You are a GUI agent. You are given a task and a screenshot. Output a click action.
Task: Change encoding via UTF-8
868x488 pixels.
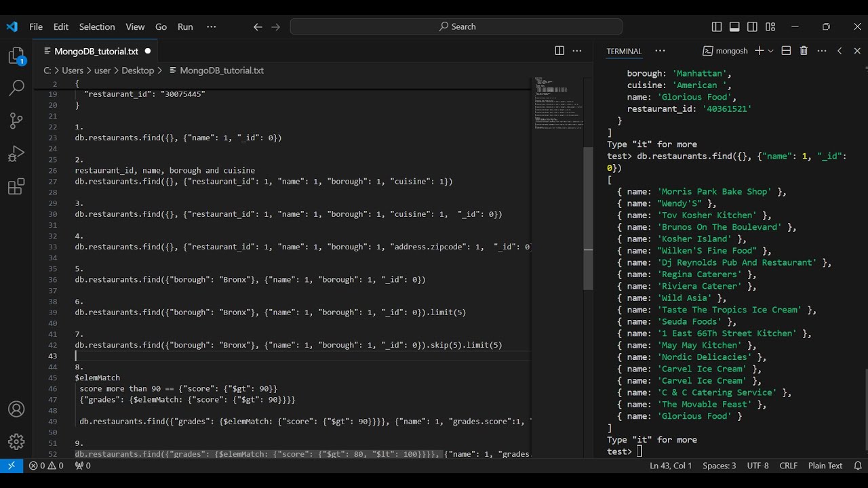click(x=757, y=466)
